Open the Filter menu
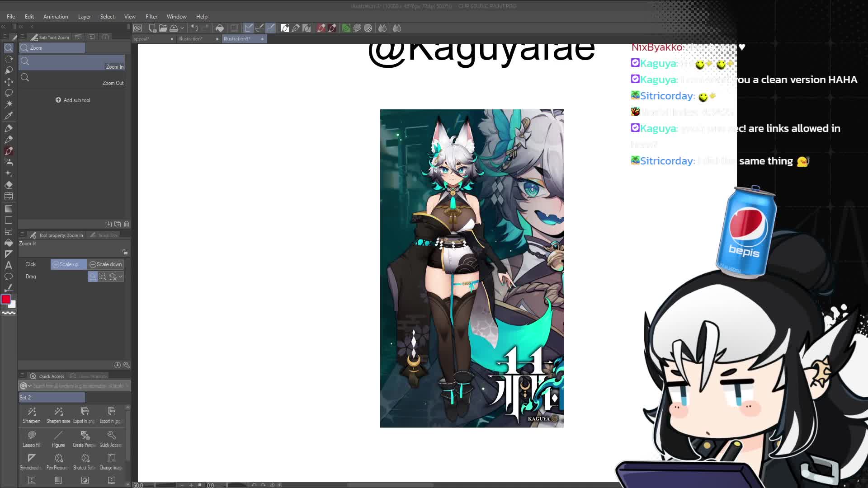 [x=151, y=17]
